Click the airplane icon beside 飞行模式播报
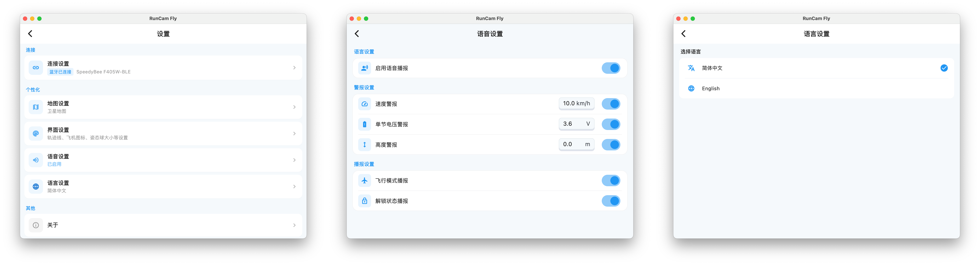Viewport: 980px width, 265px height. [364, 180]
